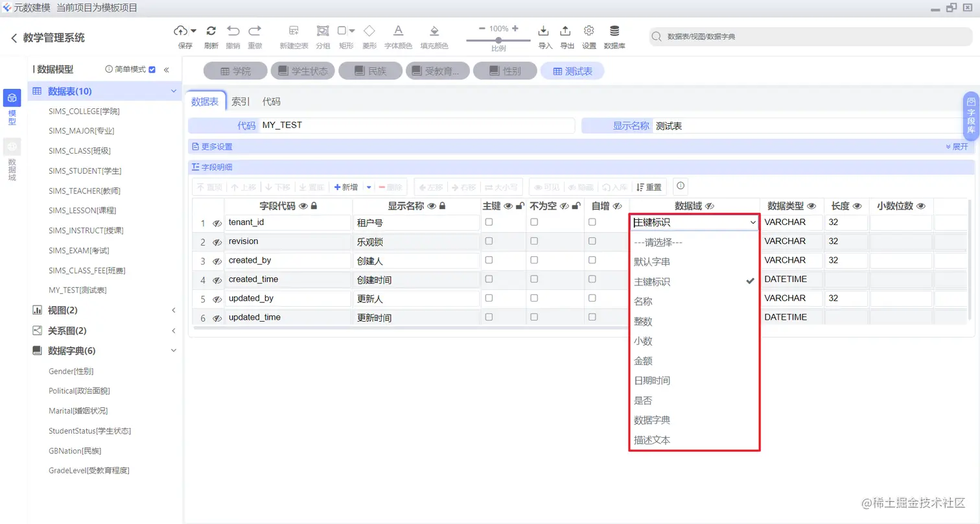
Task: Switch to the 数据域 sidebar icon
Action: [12, 147]
